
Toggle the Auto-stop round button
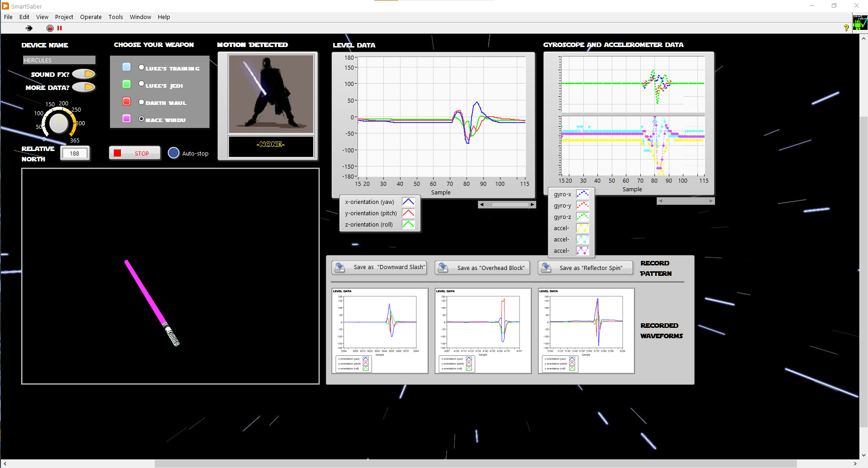173,153
